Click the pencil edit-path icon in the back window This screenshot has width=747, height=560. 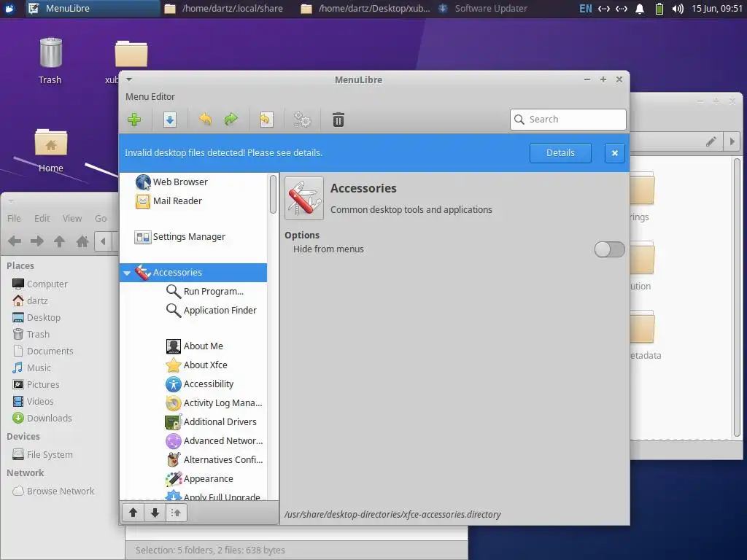coord(711,141)
